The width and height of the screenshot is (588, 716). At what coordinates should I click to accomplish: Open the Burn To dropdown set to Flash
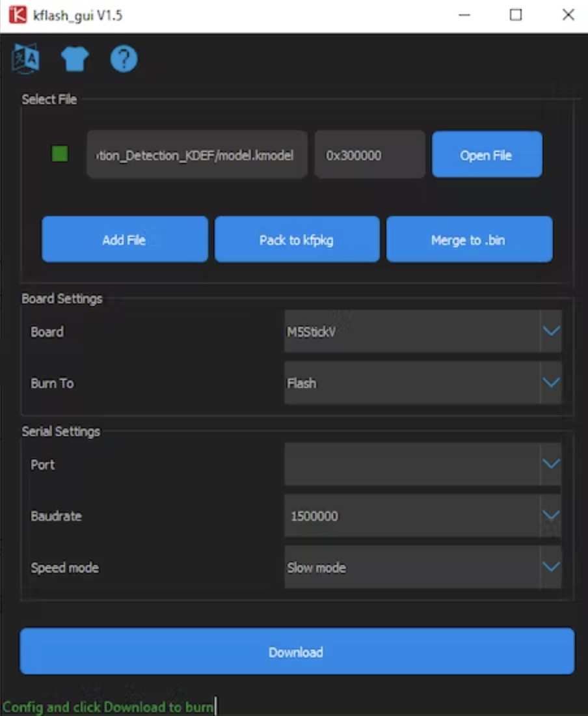[x=422, y=383]
